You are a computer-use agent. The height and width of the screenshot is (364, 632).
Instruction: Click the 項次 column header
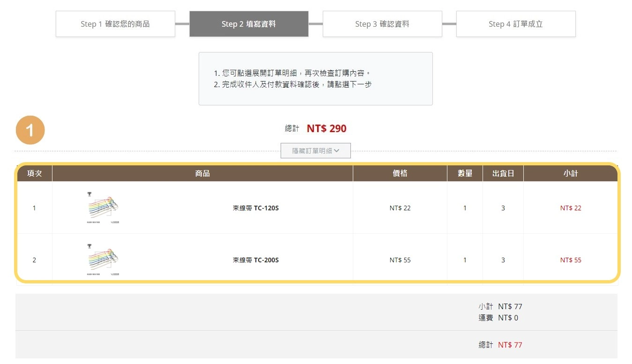pyautogui.click(x=34, y=173)
